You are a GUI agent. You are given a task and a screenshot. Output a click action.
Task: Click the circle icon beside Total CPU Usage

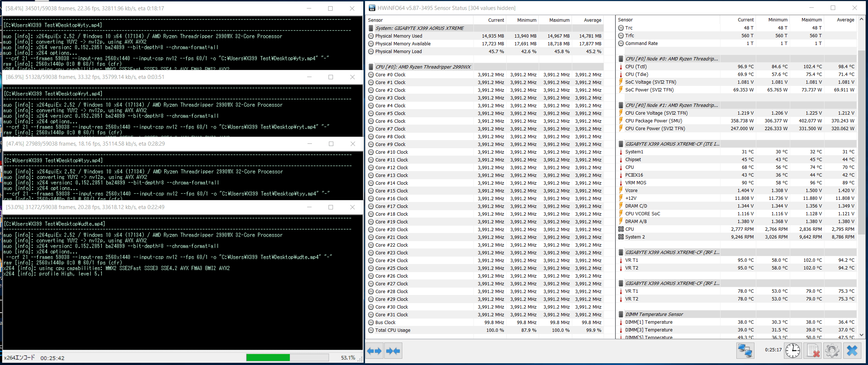371,330
